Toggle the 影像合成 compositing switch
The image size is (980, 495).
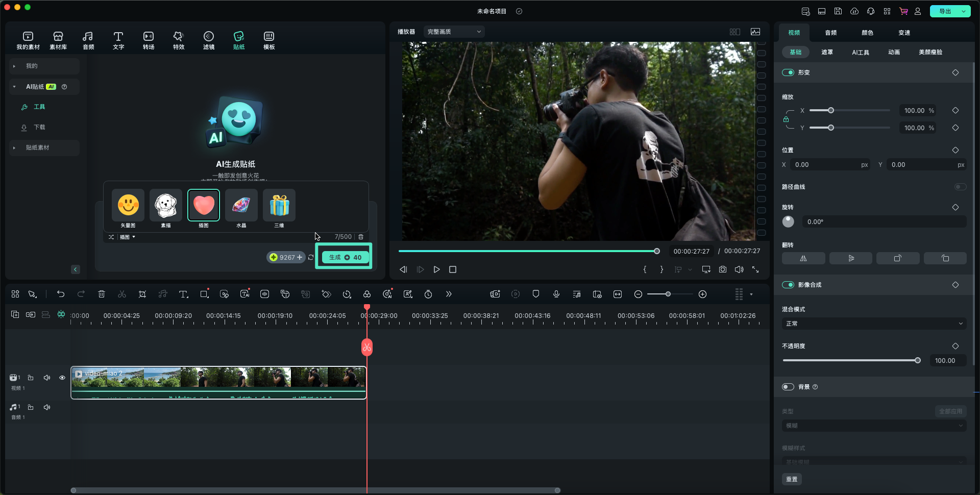(788, 285)
